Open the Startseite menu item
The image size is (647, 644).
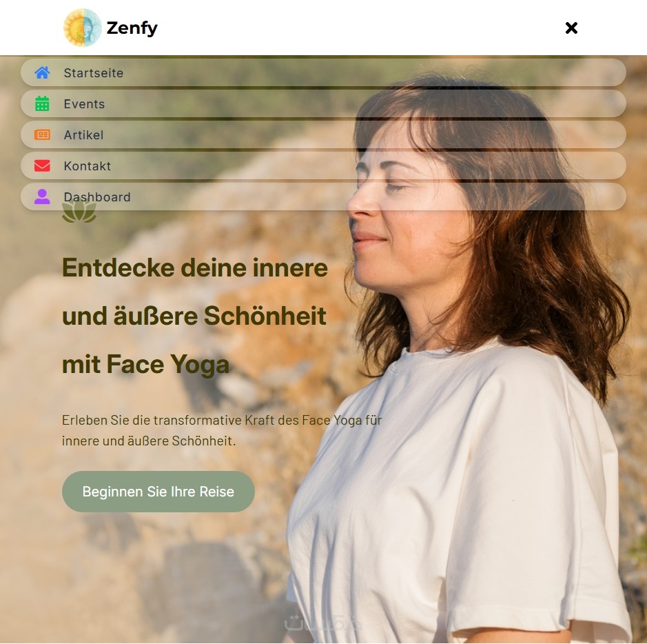click(x=324, y=72)
